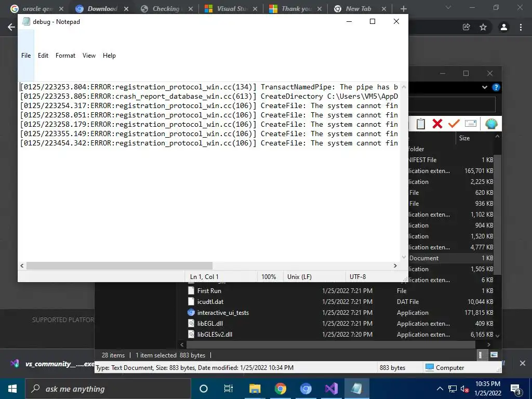Select interactive_ui_tests application in Explorer
Screen dimensions: 532x399
(223, 312)
